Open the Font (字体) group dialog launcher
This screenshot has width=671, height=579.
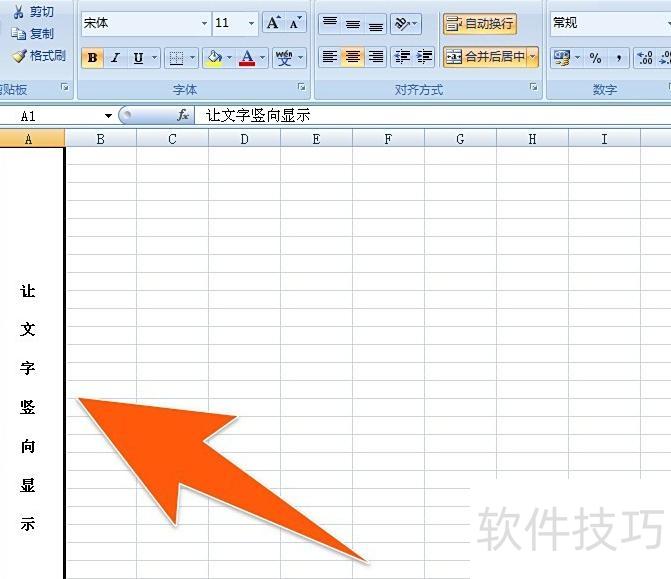pos(302,87)
